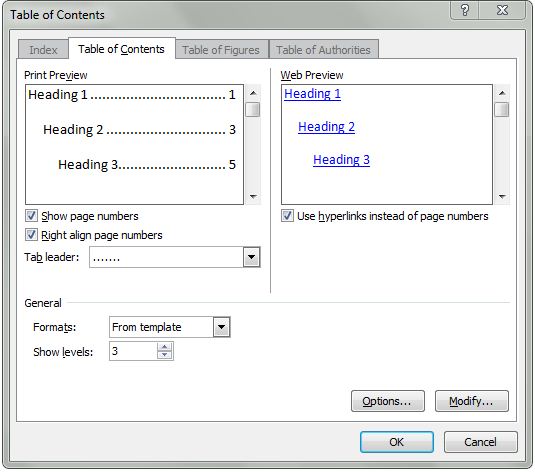The width and height of the screenshot is (535, 472).
Task: Uncheck Right align page numbers
Action: (31, 235)
